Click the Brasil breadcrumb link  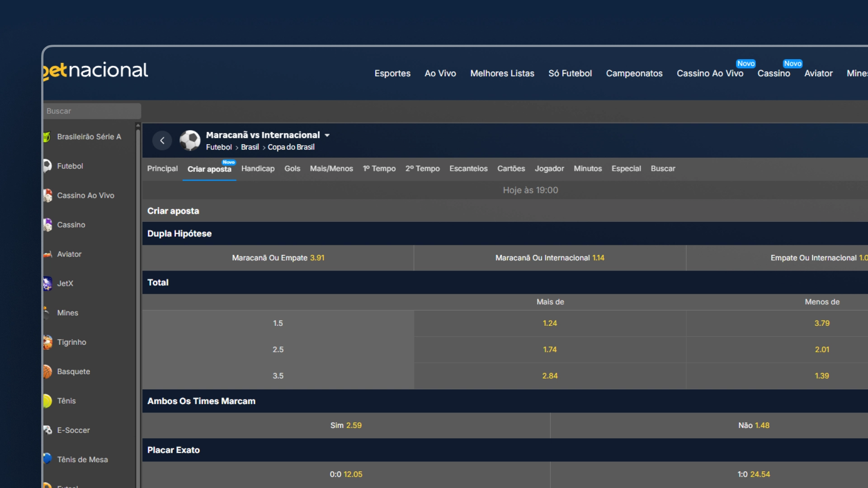(x=250, y=147)
